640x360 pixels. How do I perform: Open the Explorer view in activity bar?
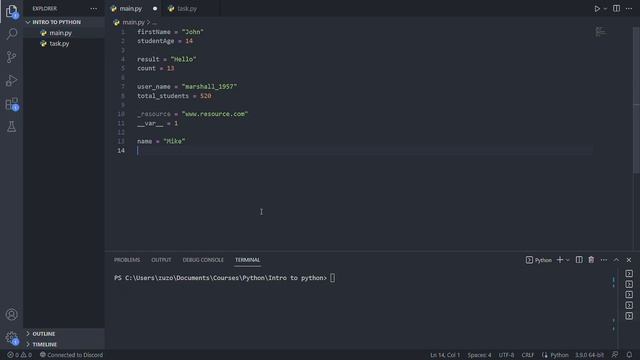[x=11, y=11]
